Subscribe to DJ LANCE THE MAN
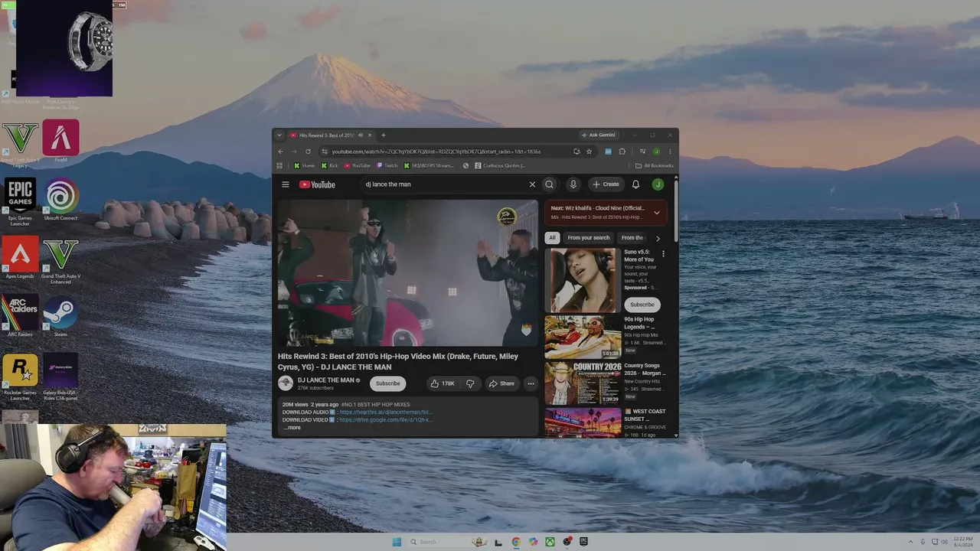 click(387, 383)
